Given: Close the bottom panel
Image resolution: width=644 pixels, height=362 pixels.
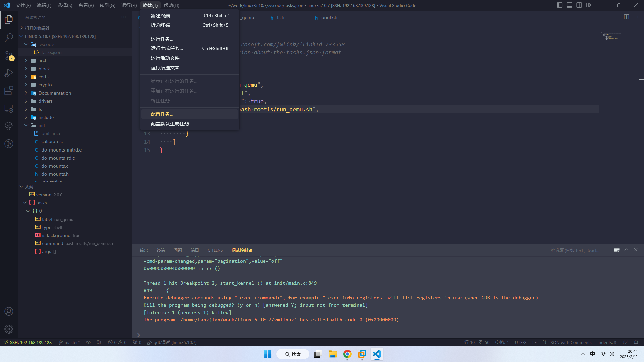Looking at the screenshot, I should 636,250.
